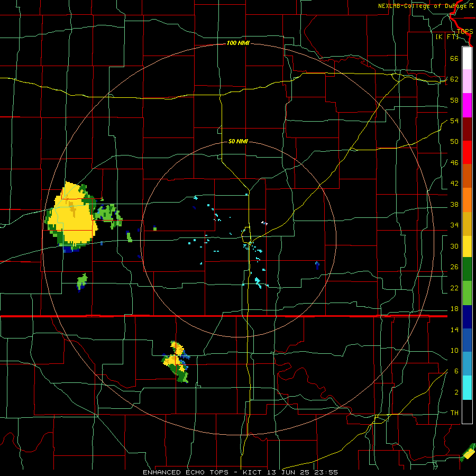
Task: Pick the dark green legend swatch
Action: click(467, 269)
